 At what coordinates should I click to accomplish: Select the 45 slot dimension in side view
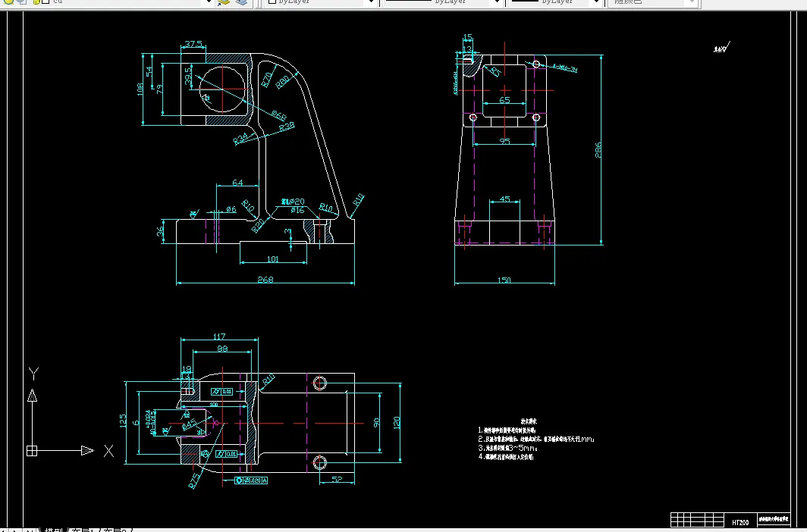coord(505,199)
